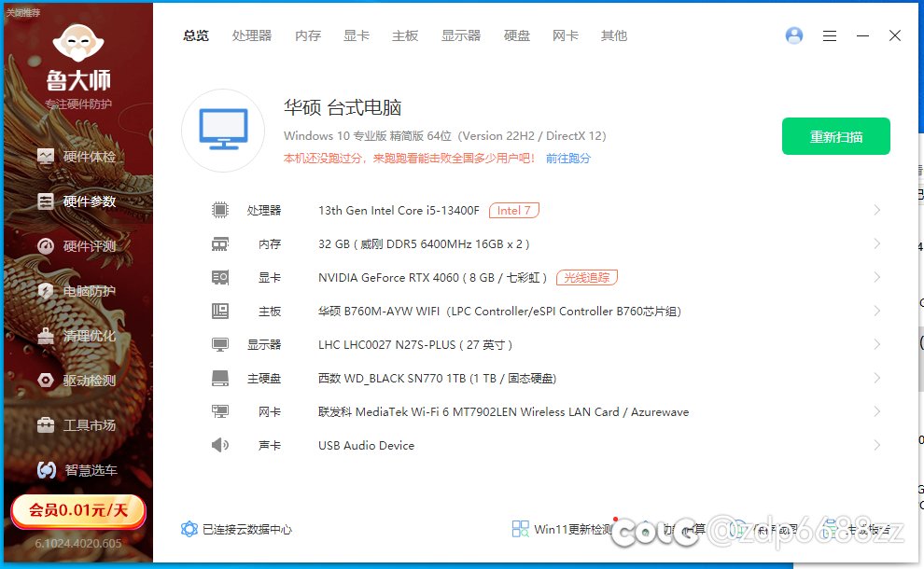Open 硬件体检 in the left sidebar
Screen dimensions: 924x569
pyautogui.click(x=77, y=157)
